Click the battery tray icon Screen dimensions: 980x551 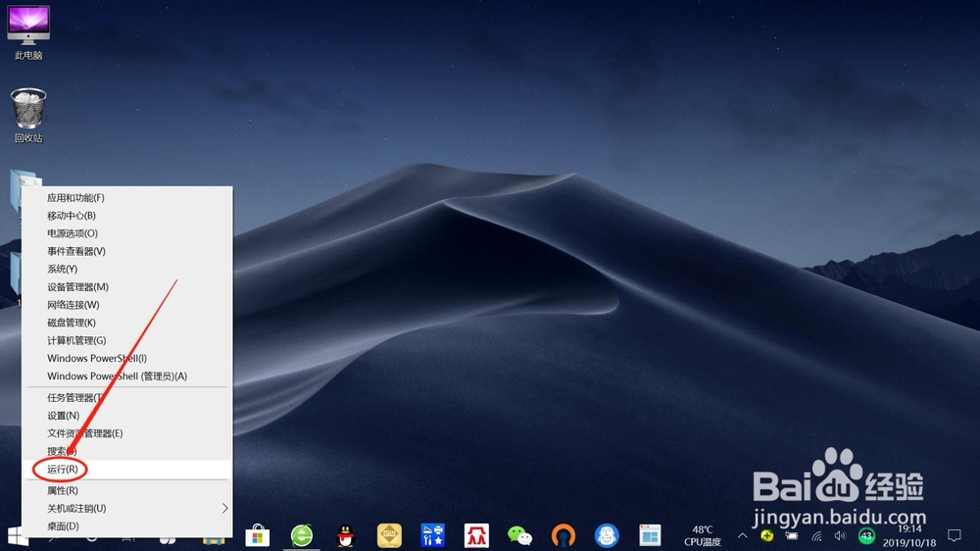point(791,536)
